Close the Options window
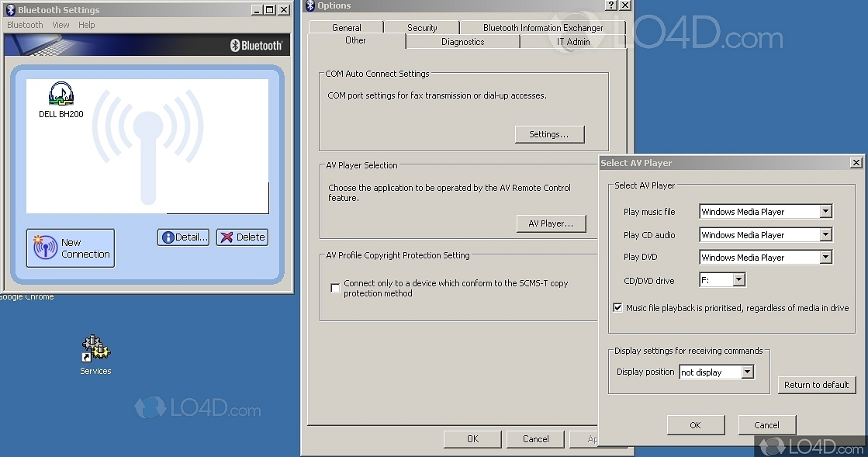868x457 pixels. (x=625, y=5)
